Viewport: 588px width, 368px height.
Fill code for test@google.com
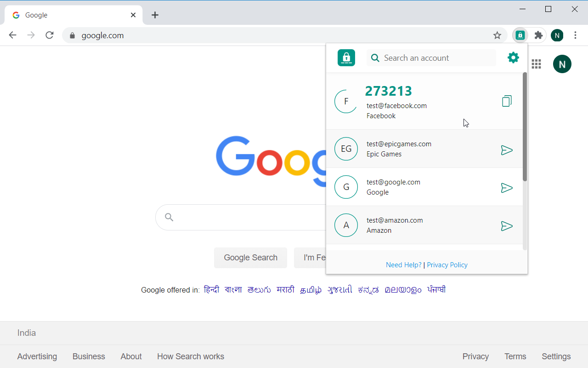(507, 187)
